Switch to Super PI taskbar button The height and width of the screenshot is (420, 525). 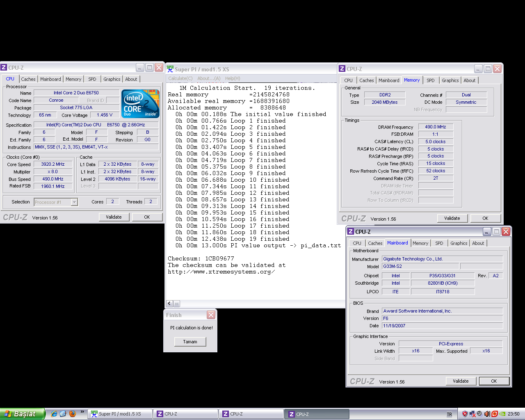121,414
